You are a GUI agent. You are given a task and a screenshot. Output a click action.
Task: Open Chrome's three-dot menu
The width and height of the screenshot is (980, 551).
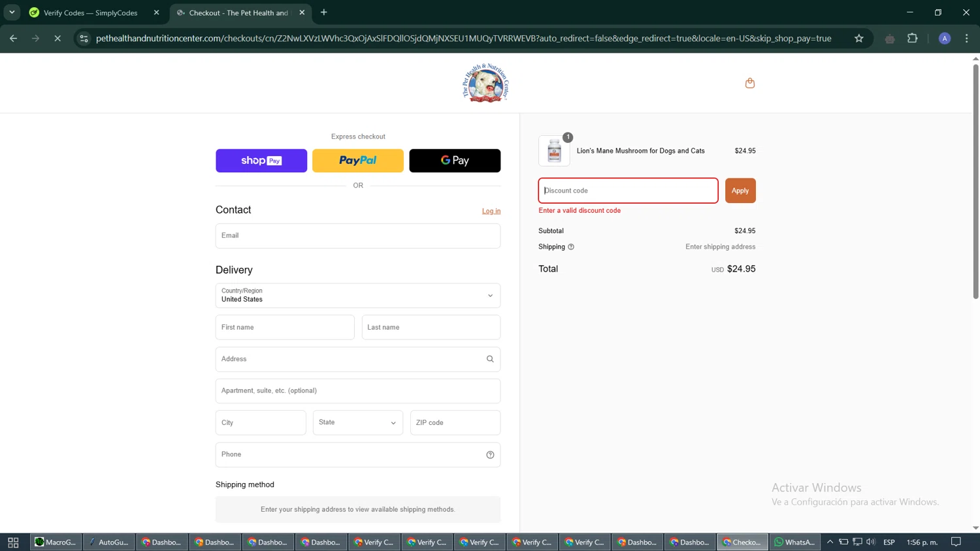coord(967,39)
